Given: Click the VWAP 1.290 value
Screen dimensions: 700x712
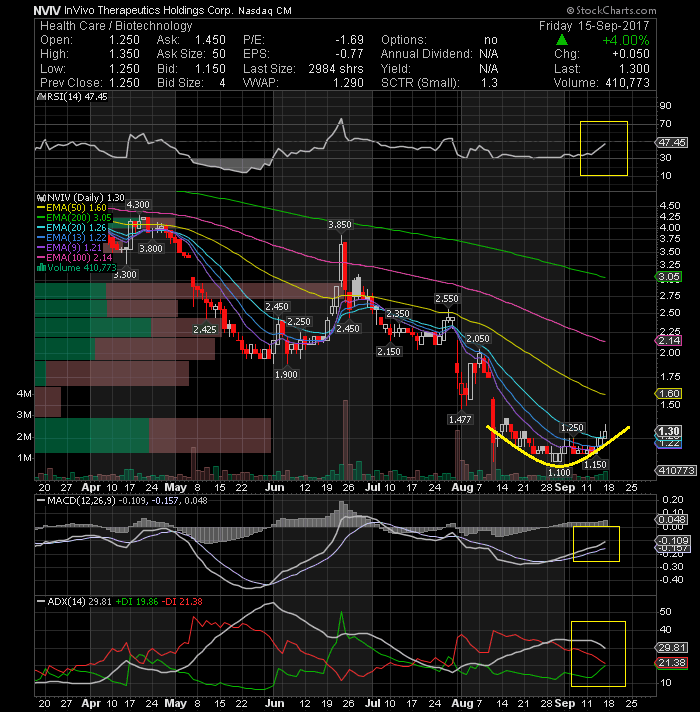Looking at the screenshot, I should tap(348, 83).
